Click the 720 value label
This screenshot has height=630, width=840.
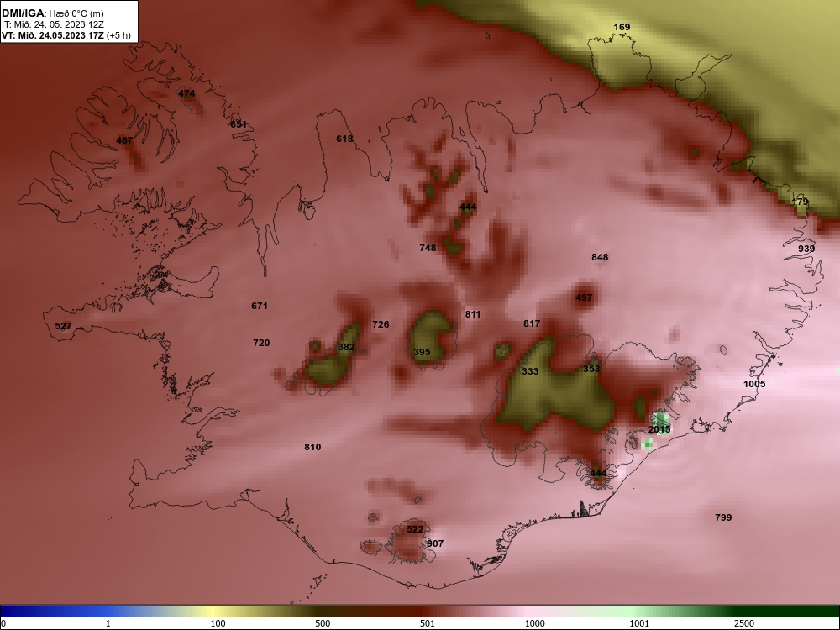pyautogui.click(x=261, y=343)
